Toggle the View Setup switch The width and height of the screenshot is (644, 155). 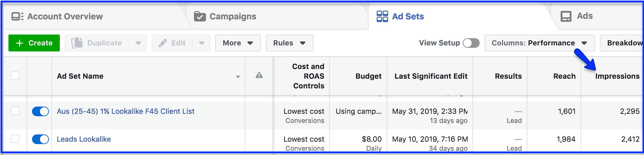click(x=471, y=43)
